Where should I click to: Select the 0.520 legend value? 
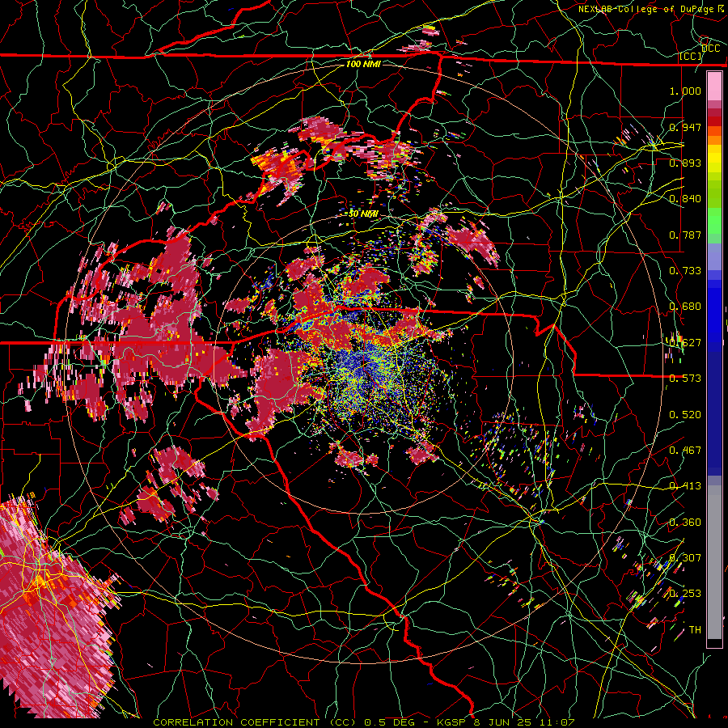(x=685, y=414)
